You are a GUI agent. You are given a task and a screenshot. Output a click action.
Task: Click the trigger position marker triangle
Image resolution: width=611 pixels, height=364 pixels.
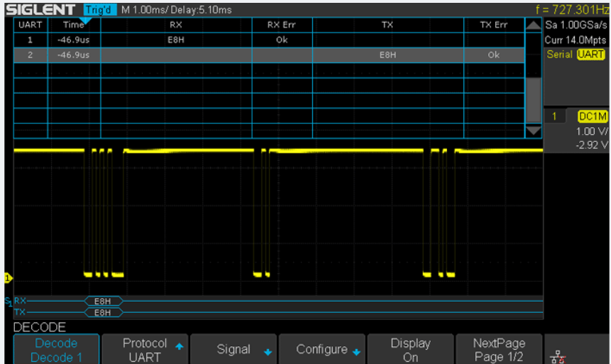tap(85, 21)
